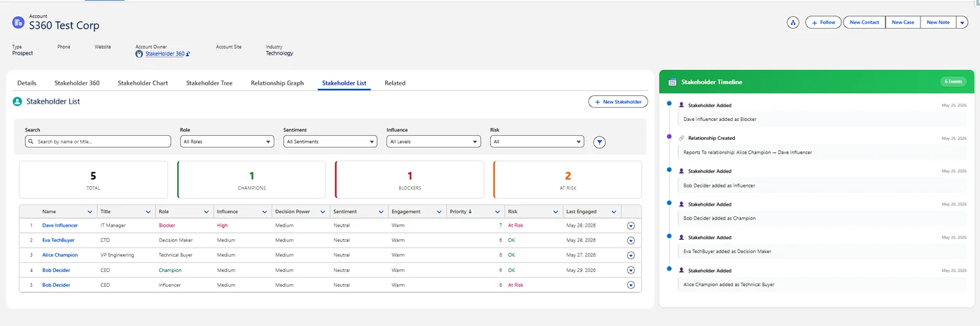Open row actions for Bob Decider Influencer row

tap(631, 285)
